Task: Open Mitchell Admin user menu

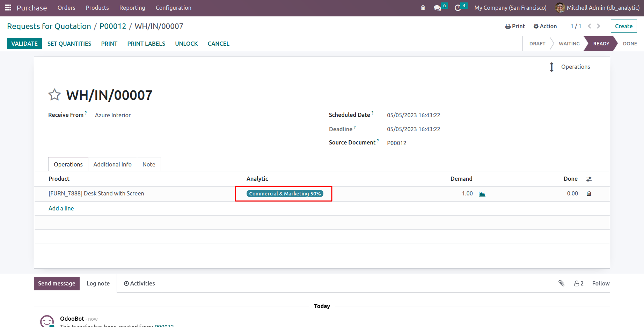Action: [x=598, y=8]
